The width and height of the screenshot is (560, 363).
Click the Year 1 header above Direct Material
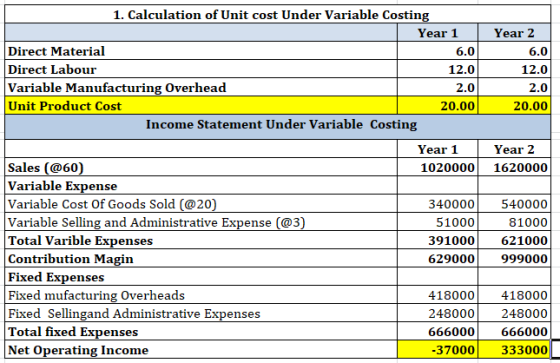[438, 33]
